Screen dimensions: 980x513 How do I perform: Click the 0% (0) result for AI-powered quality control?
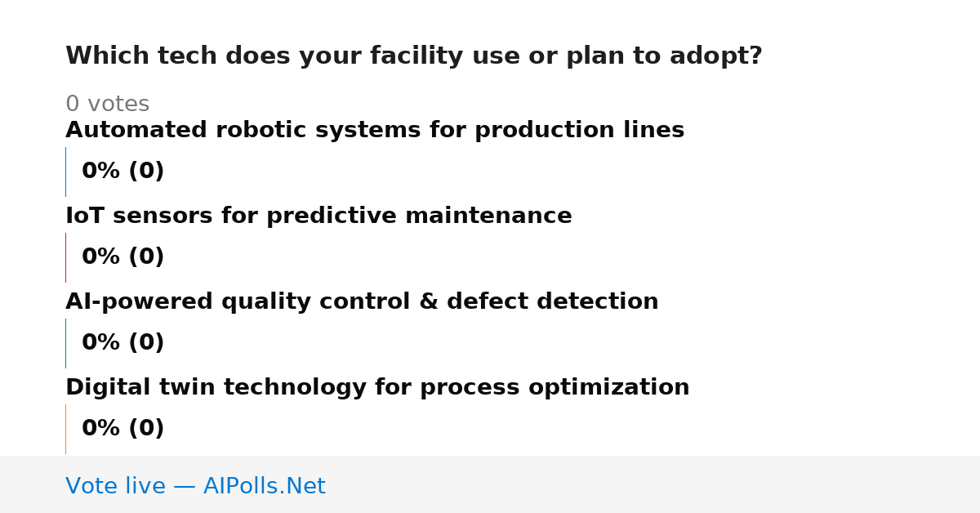(x=122, y=343)
